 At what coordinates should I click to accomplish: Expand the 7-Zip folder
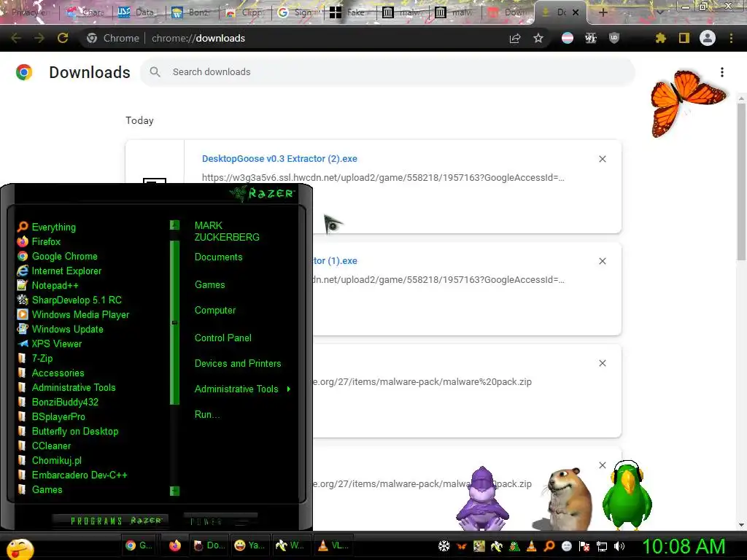(35, 358)
